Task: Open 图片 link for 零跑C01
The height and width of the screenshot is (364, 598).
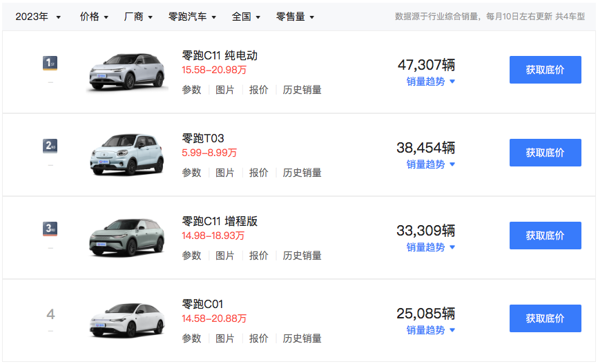Action: (225, 338)
